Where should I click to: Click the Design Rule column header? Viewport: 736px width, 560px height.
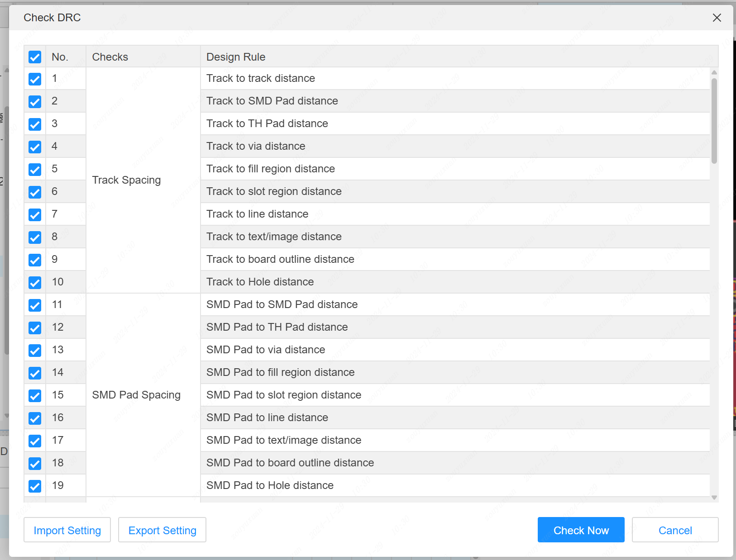pyautogui.click(x=236, y=57)
